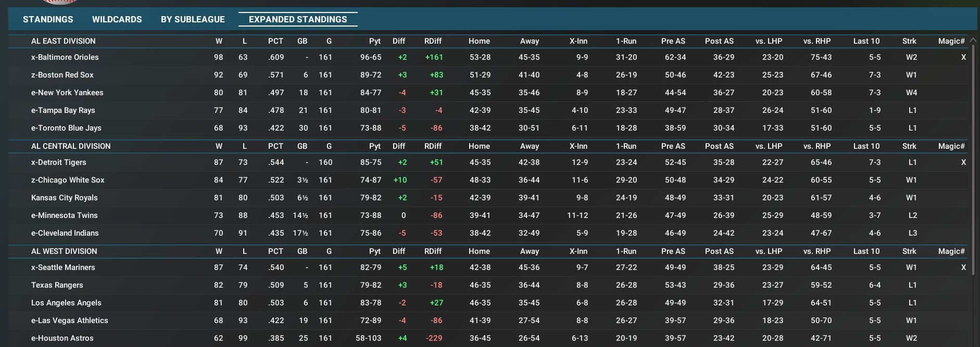980x347 pixels.
Task: Click the AL East Division PCT column header
Action: (x=275, y=41)
